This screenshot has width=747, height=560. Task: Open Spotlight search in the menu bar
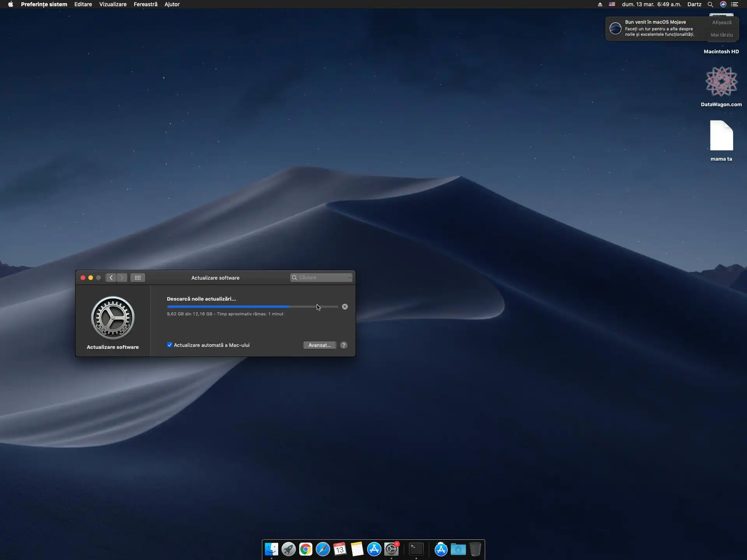(x=710, y=4)
